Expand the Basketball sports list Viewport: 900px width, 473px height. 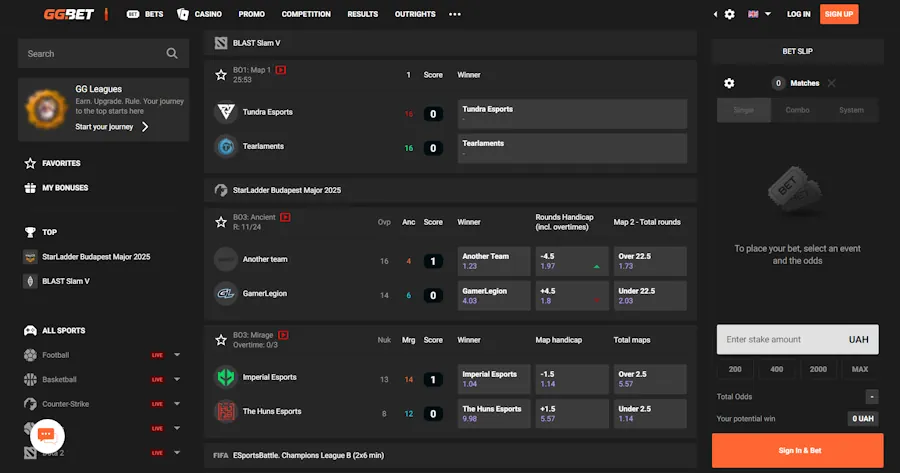177,379
